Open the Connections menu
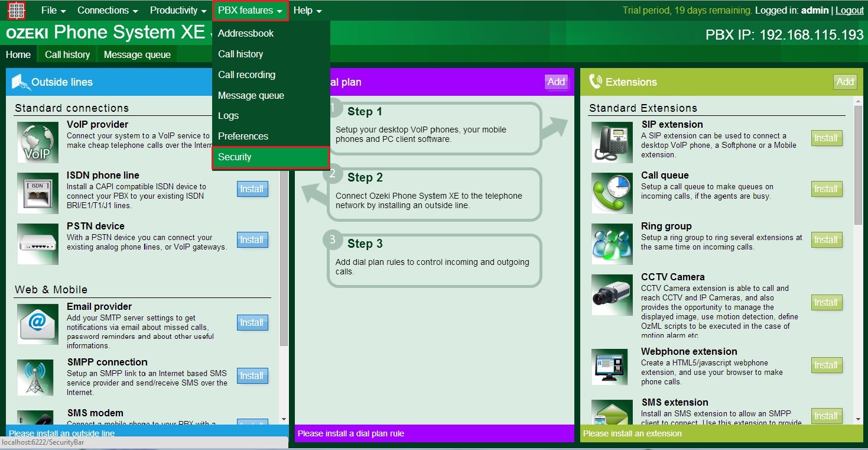The width and height of the screenshot is (868, 450). 108,11
